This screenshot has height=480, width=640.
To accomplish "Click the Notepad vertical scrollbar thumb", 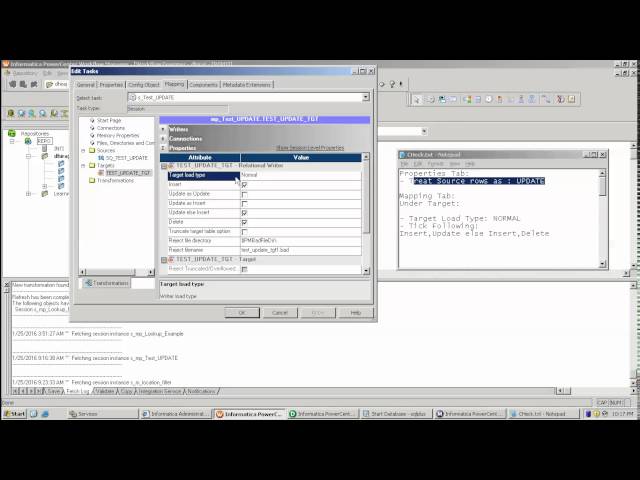I will pos(602,187).
